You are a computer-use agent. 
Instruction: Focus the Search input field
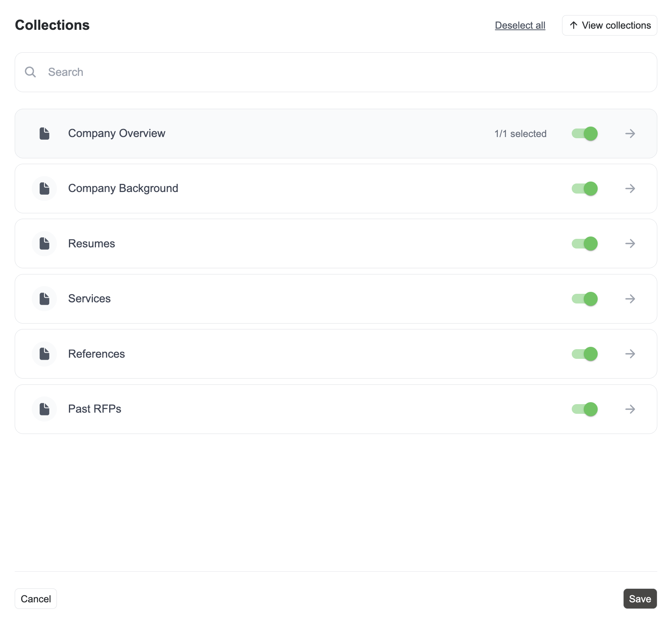click(x=336, y=72)
